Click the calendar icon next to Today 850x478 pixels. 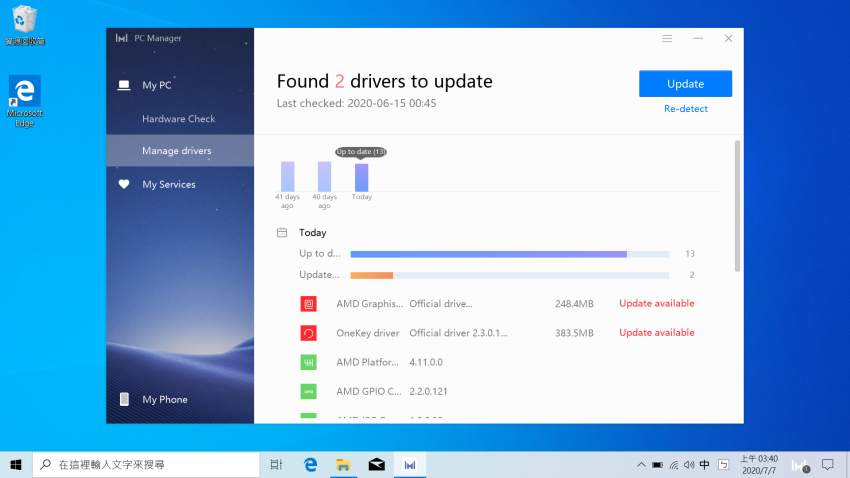tap(282, 232)
